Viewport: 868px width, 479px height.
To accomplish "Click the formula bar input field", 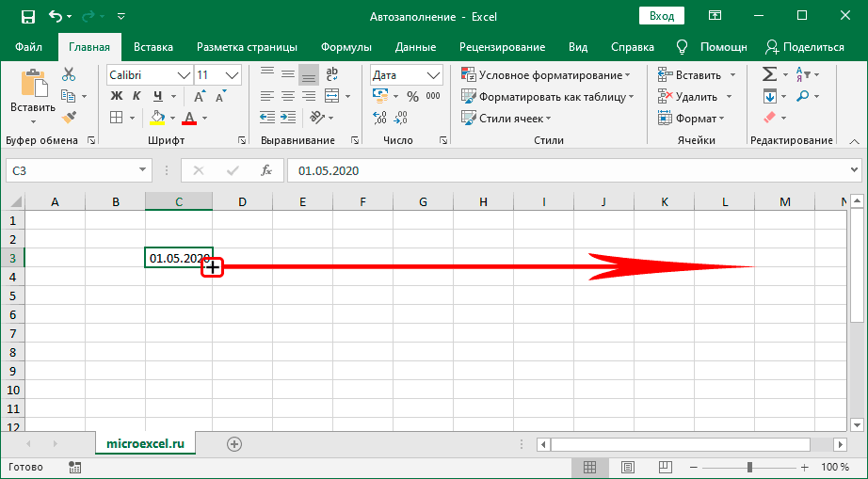I will 565,170.
